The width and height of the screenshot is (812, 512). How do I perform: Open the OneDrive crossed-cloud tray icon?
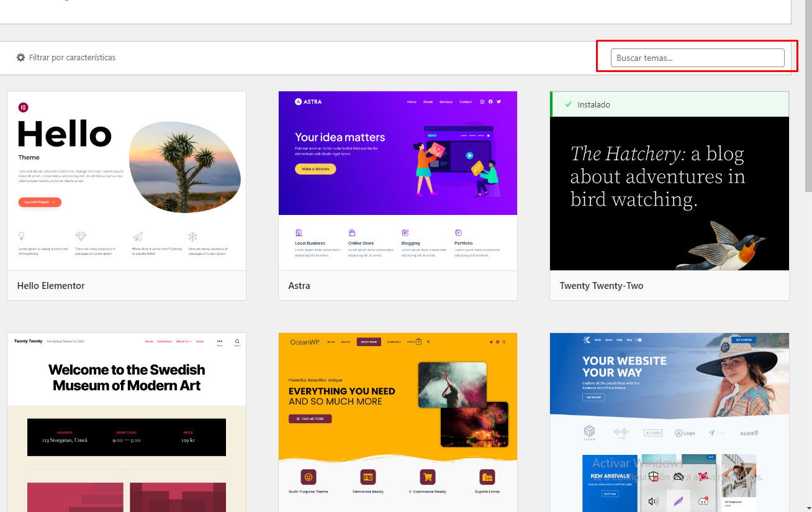coord(679,477)
